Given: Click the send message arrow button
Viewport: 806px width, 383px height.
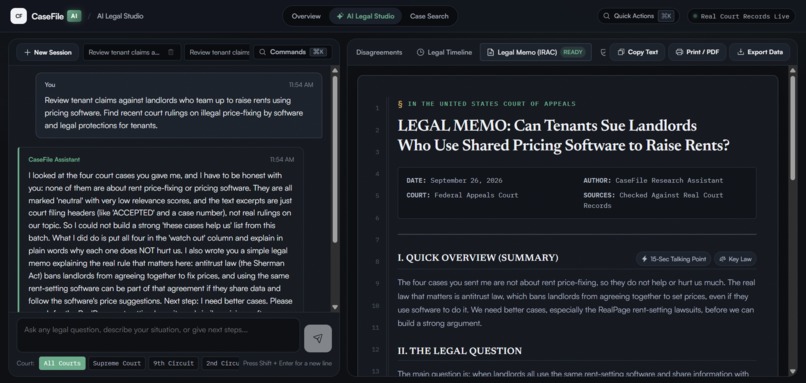Looking at the screenshot, I should pos(318,338).
